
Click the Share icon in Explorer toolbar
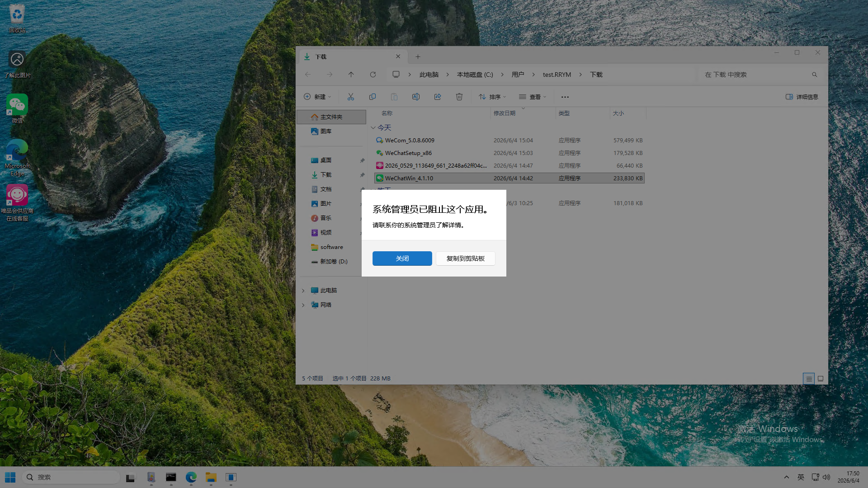pyautogui.click(x=438, y=97)
